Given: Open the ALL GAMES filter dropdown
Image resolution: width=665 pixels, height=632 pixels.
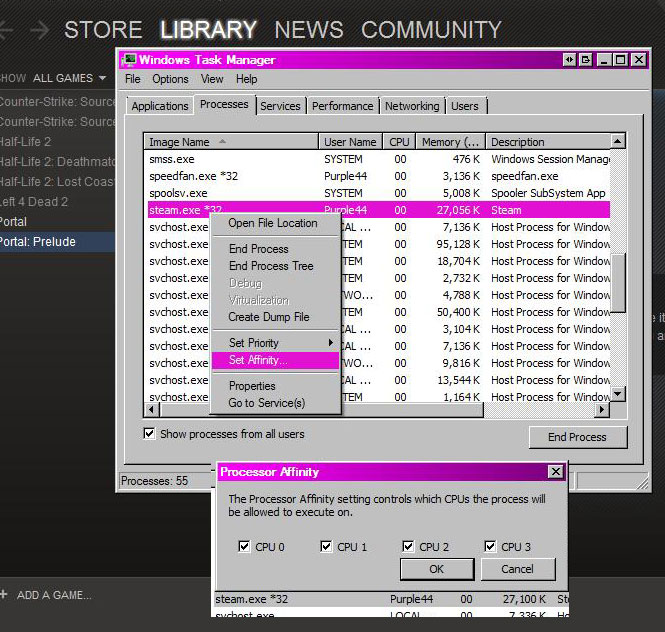Looking at the screenshot, I should [70, 78].
